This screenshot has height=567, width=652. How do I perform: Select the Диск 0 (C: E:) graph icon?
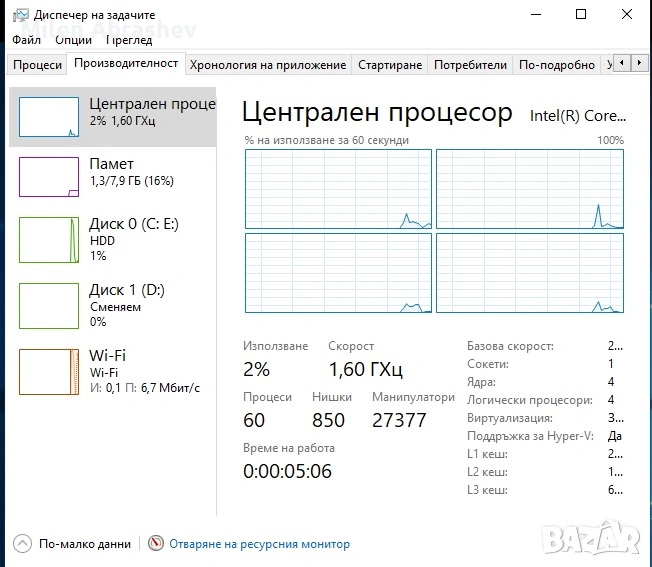pos(49,240)
